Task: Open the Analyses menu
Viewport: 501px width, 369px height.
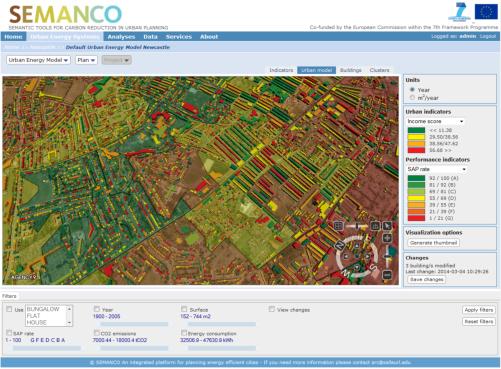Action: (121, 37)
